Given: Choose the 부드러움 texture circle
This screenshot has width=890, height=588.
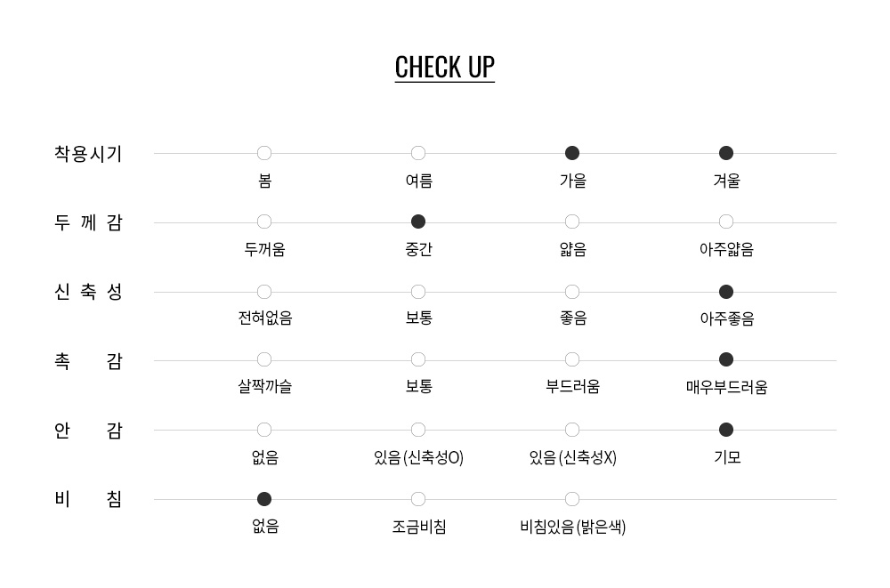Looking at the screenshot, I should (x=572, y=360).
